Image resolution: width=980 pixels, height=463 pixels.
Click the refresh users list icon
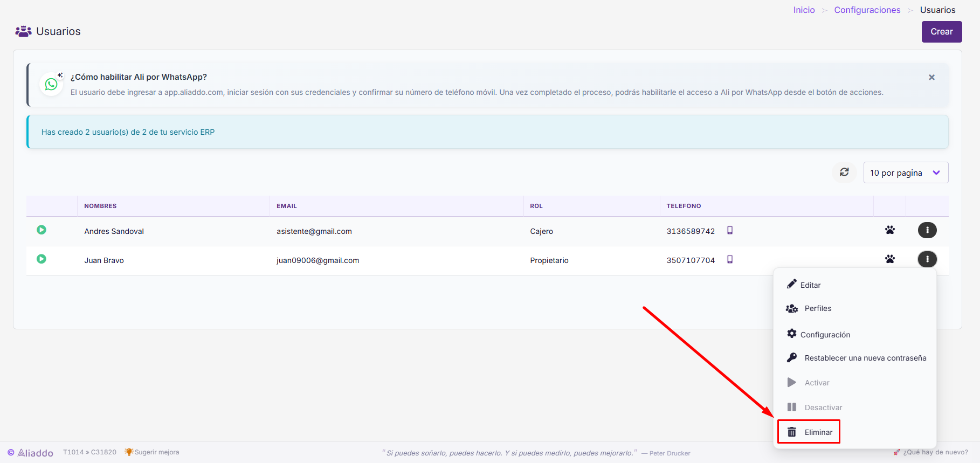pyautogui.click(x=844, y=172)
